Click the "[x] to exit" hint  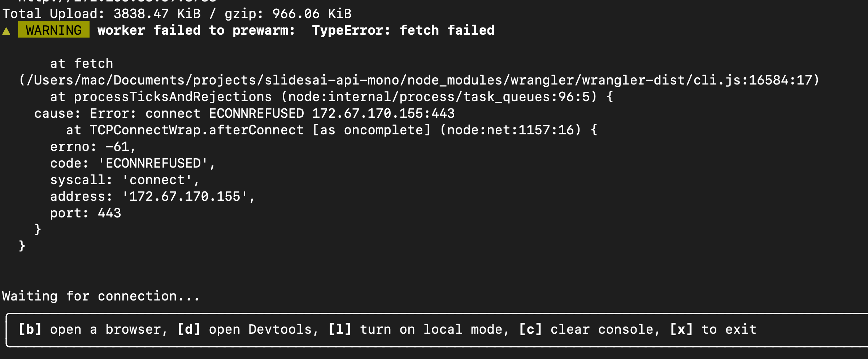[713, 329]
